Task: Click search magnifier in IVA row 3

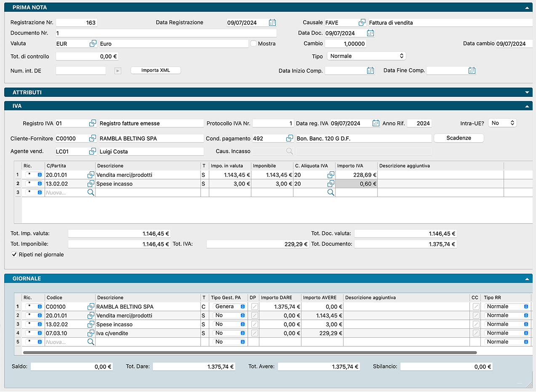Action: click(x=91, y=192)
